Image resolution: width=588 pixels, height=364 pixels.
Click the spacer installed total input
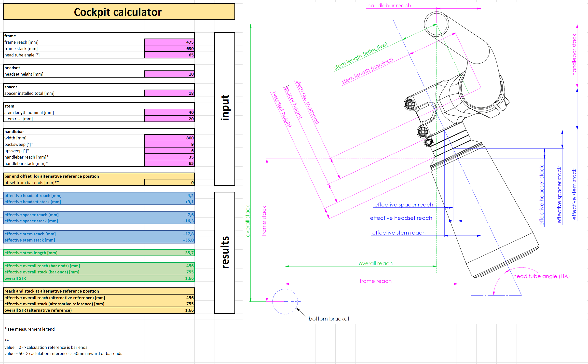[169, 93]
